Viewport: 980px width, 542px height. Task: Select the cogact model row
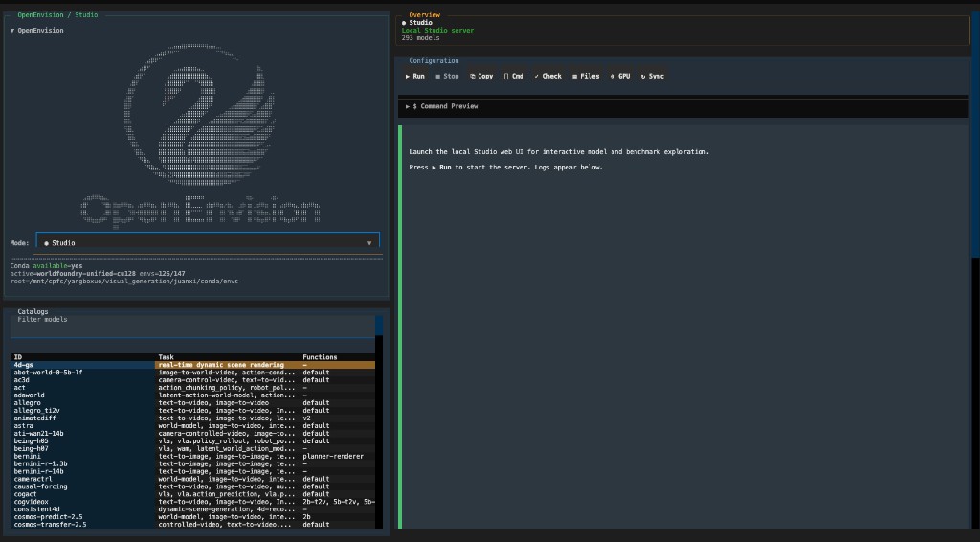193,494
